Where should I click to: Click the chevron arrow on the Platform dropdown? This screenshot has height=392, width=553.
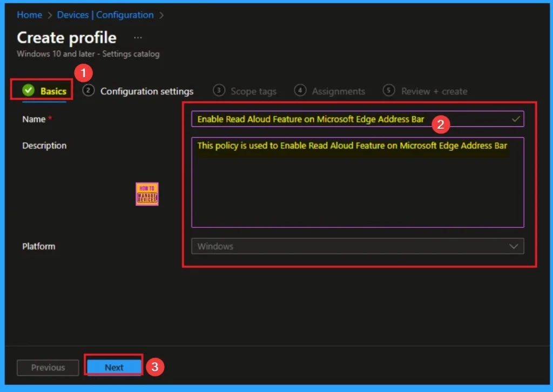pyautogui.click(x=514, y=246)
